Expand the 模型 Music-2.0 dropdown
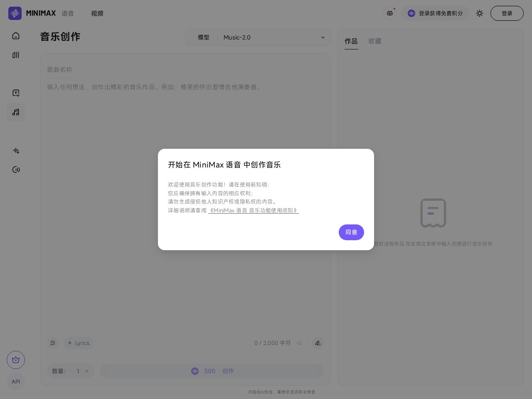Image resolution: width=532 pixels, height=399 pixels. [258, 37]
